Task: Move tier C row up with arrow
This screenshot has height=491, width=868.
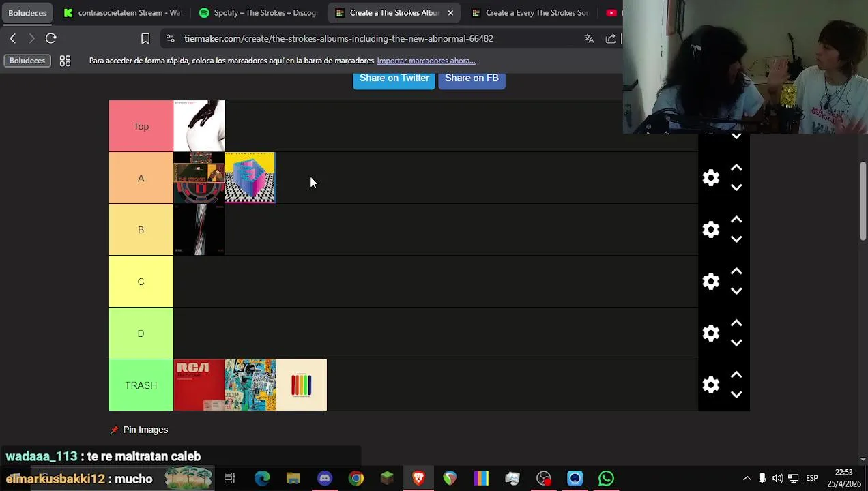Action: 736,271
